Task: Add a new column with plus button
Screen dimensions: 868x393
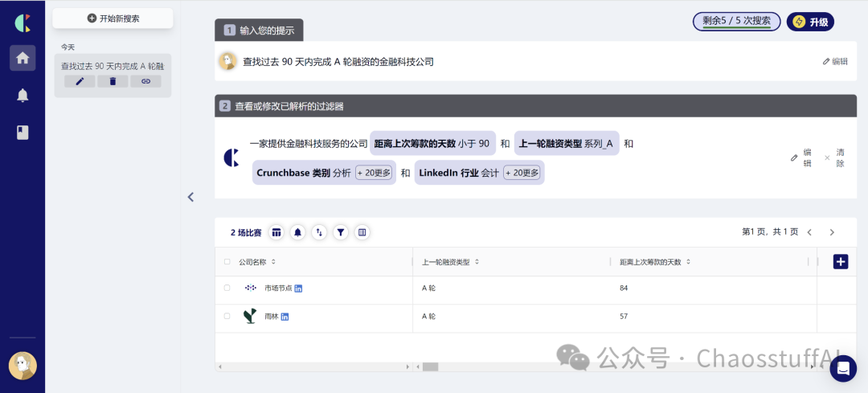Action: click(841, 262)
